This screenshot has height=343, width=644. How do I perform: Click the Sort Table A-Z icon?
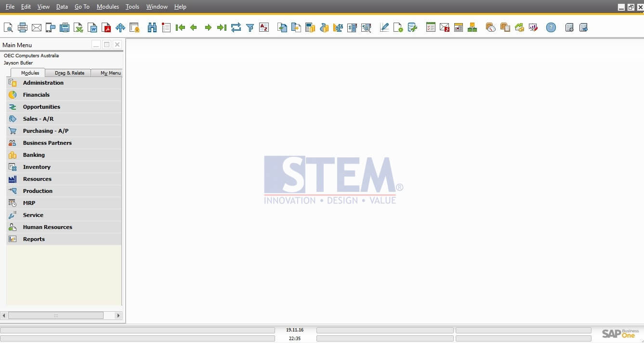(264, 27)
